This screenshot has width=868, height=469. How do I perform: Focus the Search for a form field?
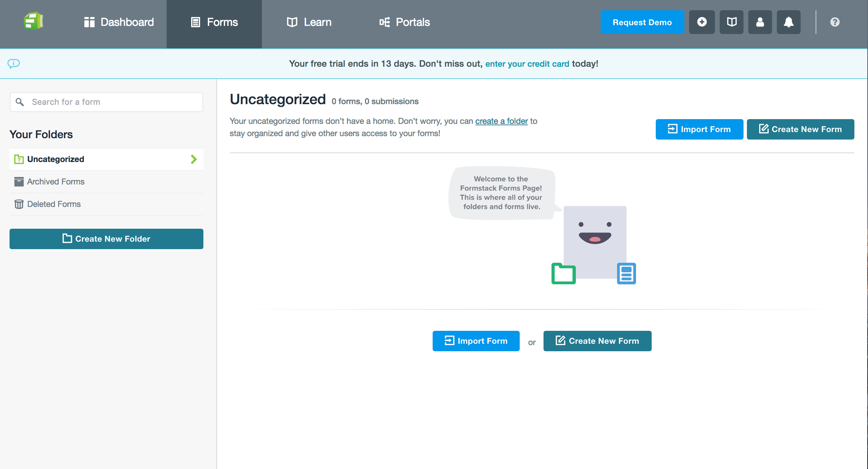click(x=106, y=102)
